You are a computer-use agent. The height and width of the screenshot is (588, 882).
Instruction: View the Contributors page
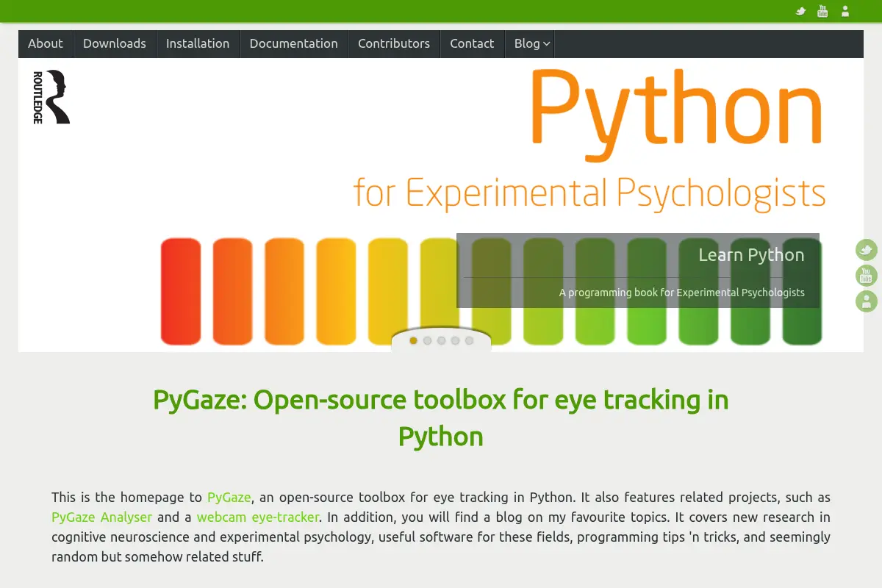(x=394, y=43)
